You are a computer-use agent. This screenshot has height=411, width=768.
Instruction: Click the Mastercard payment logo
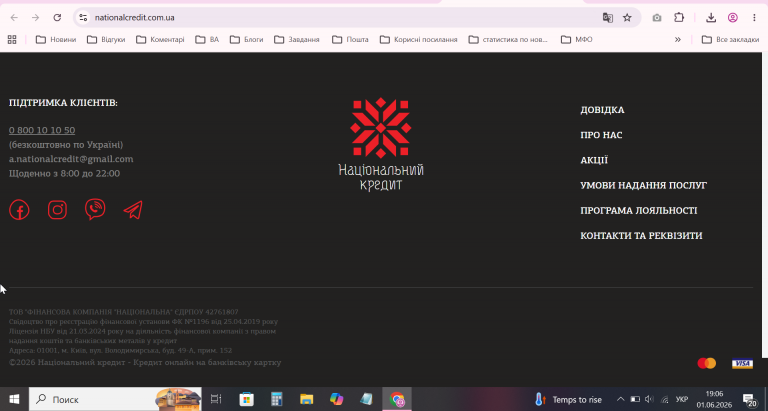point(707,363)
